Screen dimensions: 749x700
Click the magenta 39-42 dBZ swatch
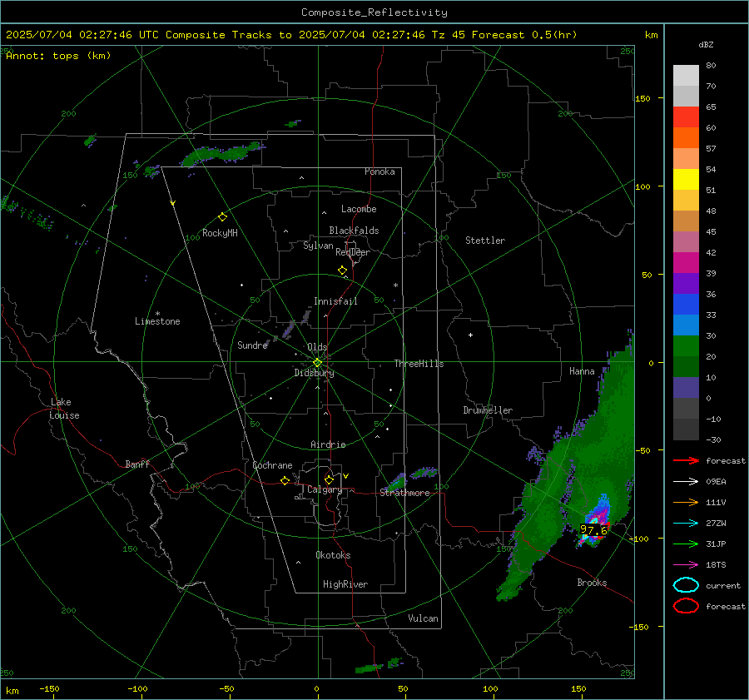coord(686,263)
